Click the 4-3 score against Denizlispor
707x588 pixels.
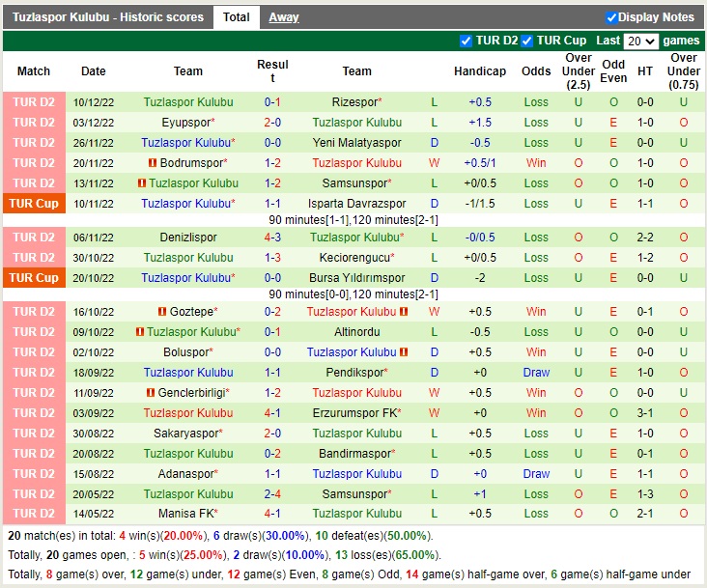(x=272, y=238)
